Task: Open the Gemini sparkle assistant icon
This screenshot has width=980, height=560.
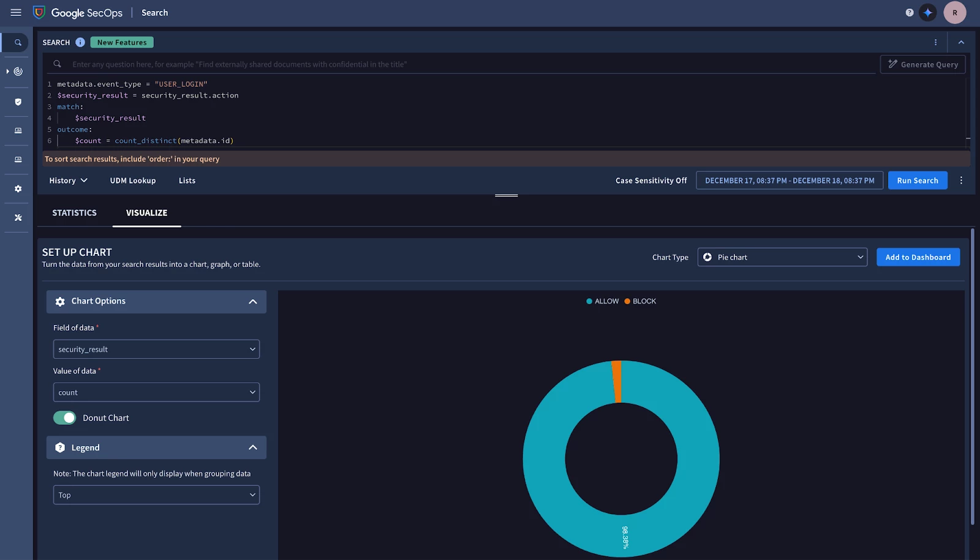Action: [928, 12]
